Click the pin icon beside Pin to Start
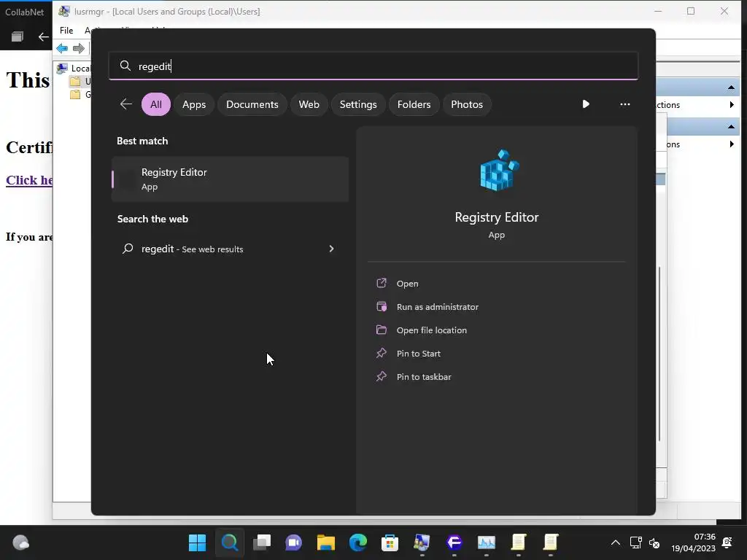The height and width of the screenshot is (560, 747). [382, 353]
